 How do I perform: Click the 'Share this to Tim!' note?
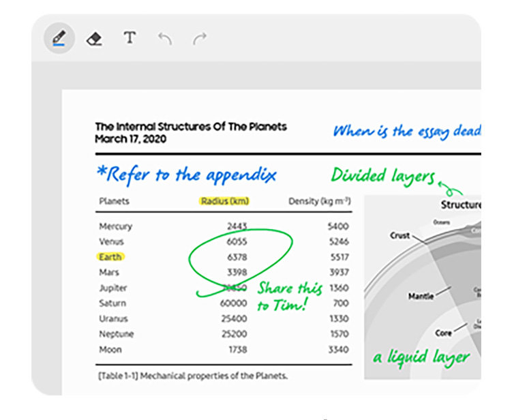289,297
